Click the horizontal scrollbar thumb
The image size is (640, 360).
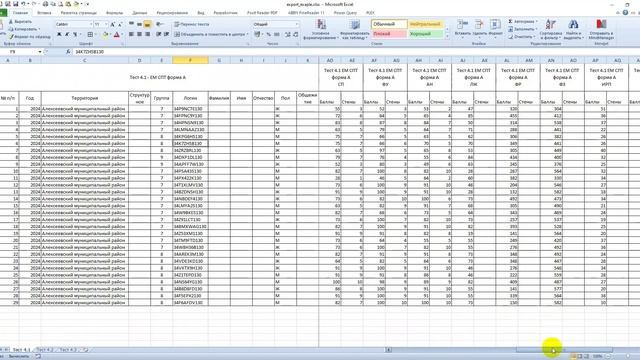point(564,350)
